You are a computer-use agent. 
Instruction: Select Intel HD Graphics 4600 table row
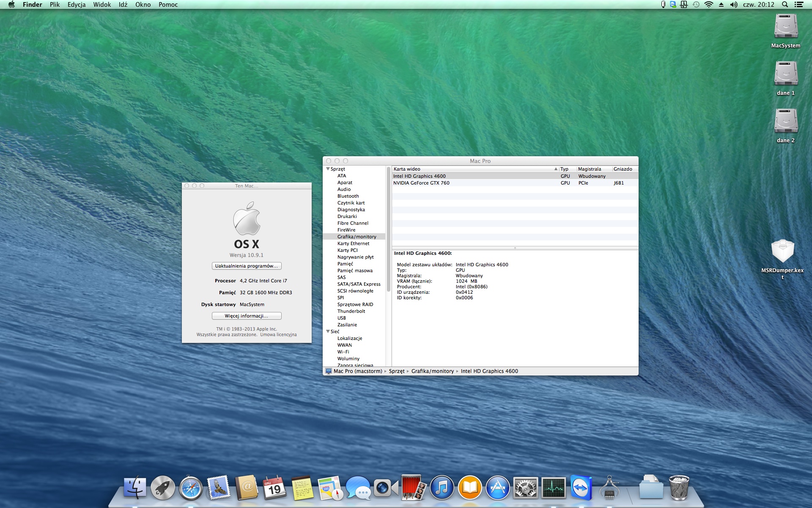[515, 176]
